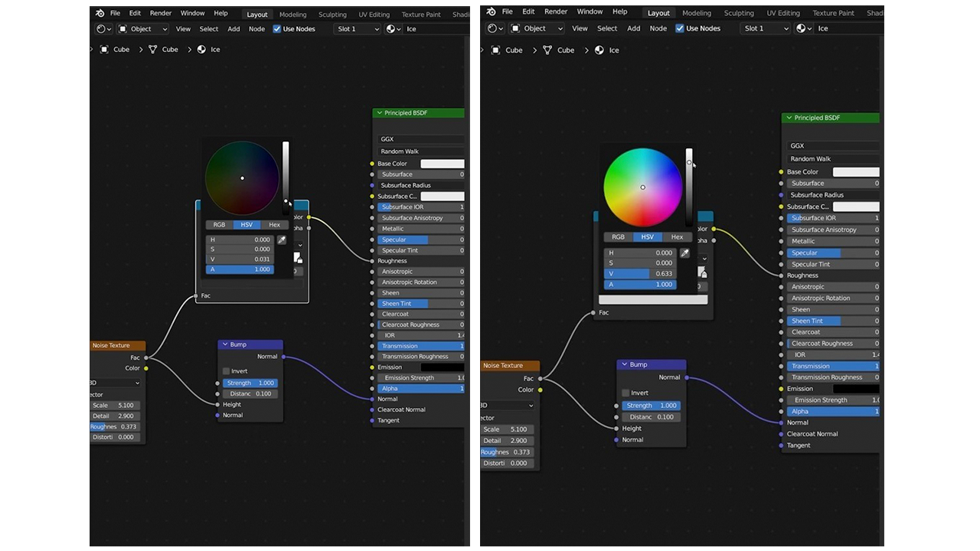Pick the eyedropper in the right window's color picker
The width and height of the screenshot is (980, 551).
pyautogui.click(x=684, y=253)
